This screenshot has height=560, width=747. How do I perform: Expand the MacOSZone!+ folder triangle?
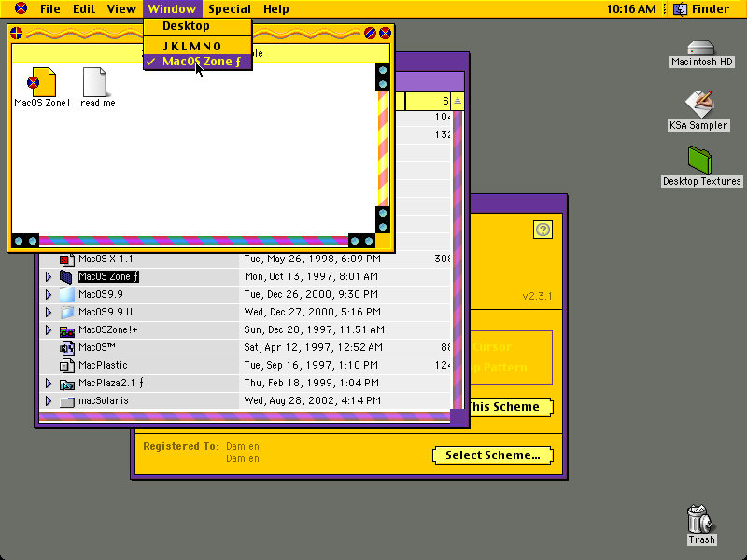click(x=49, y=330)
